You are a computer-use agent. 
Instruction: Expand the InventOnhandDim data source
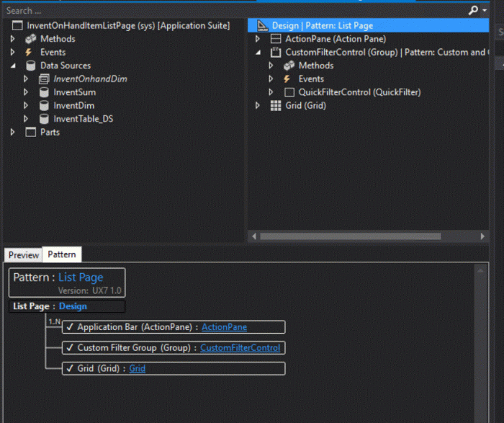[x=26, y=79]
